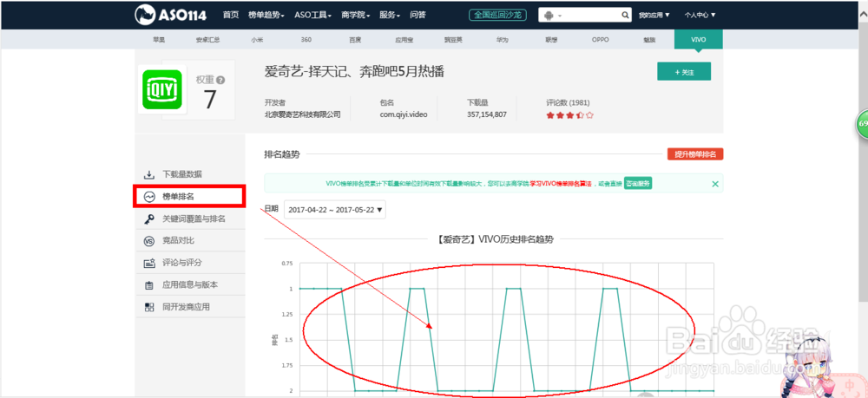Open 榜单排名 in the sidebar
Viewport: 868px width, 398px height.
(188, 197)
